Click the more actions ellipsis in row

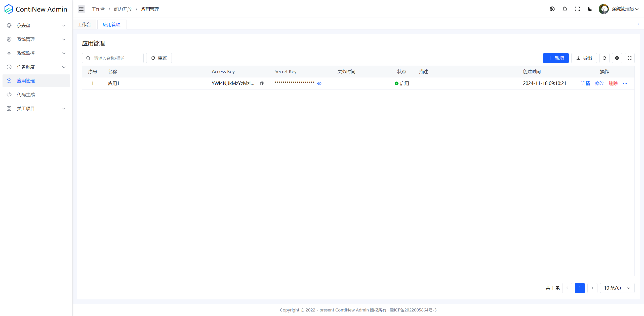click(x=625, y=83)
